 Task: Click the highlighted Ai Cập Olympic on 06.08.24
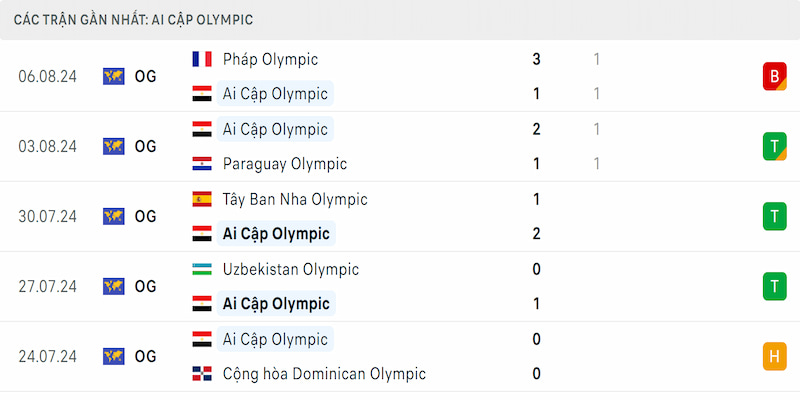[275, 93]
